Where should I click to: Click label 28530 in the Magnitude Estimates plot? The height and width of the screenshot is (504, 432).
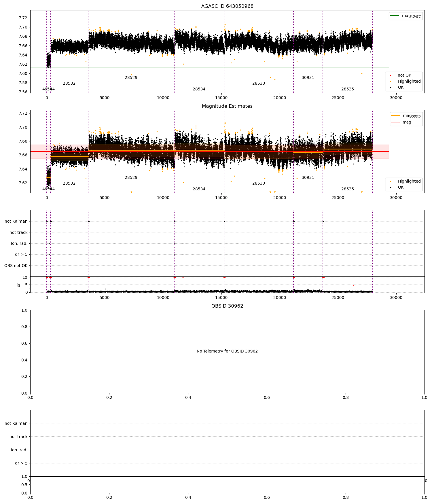point(259,183)
